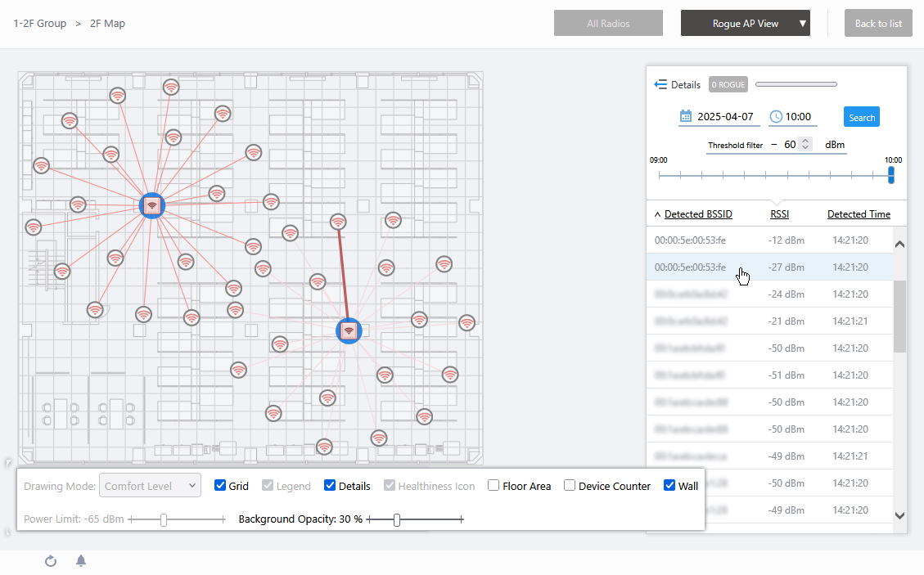Enable the Device Counter checkbox
924x575 pixels.
coord(570,486)
